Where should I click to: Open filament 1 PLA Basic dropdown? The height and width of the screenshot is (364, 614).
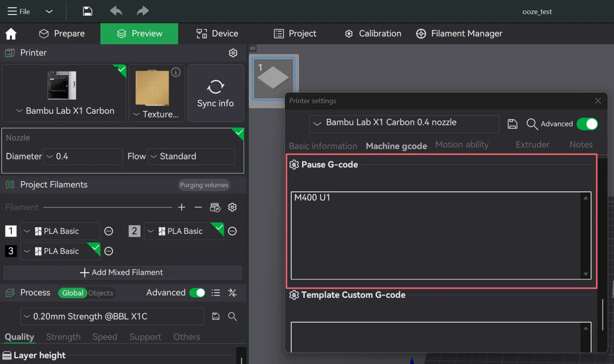tap(60, 231)
